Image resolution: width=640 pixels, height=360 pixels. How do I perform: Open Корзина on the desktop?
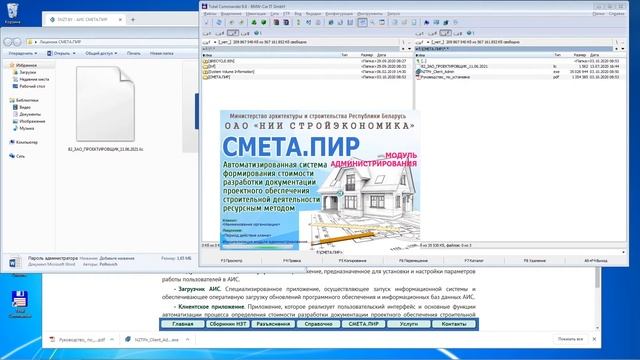(13, 13)
